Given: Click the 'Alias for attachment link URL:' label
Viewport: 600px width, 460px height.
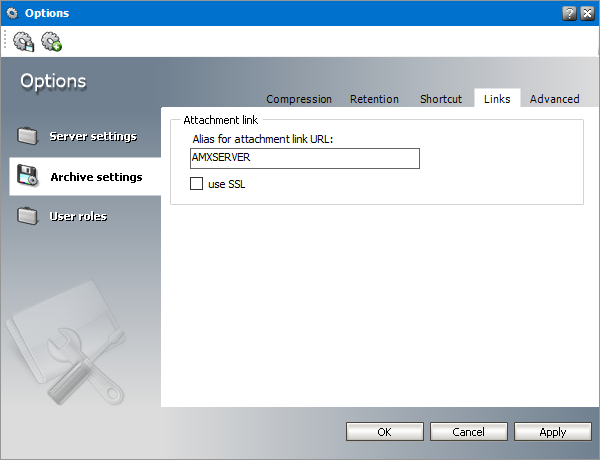Looking at the screenshot, I should tap(262, 139).
